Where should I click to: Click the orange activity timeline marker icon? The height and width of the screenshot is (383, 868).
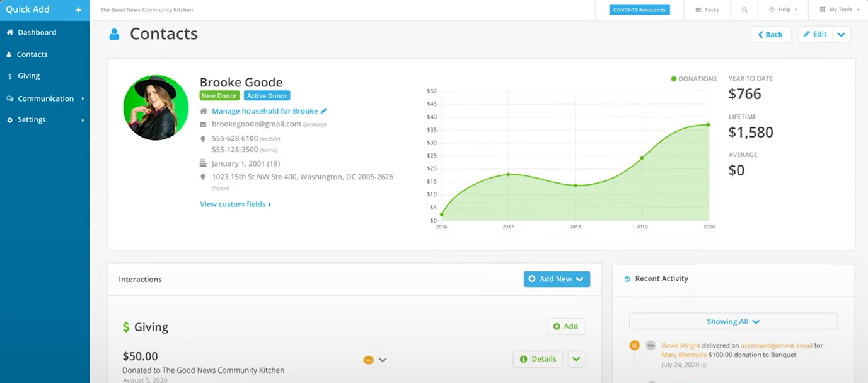[634, 345]
